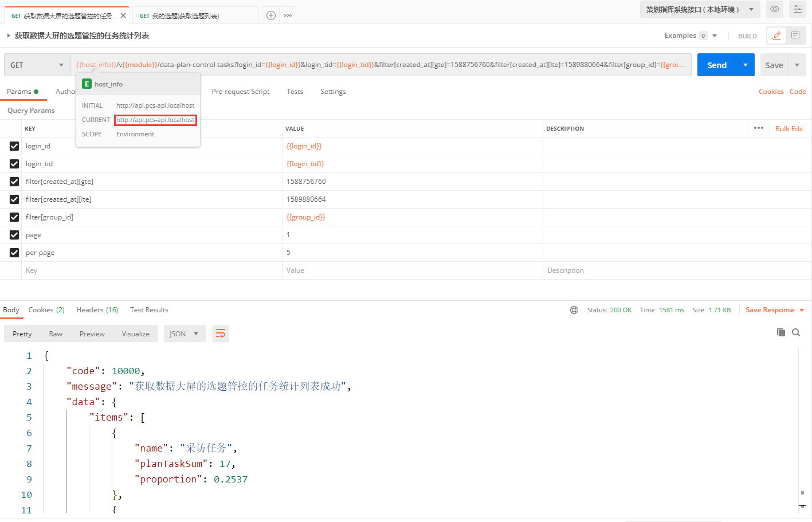Open the comments icon next to BUILD
812x522 pixels.
(x=795, y=36)
